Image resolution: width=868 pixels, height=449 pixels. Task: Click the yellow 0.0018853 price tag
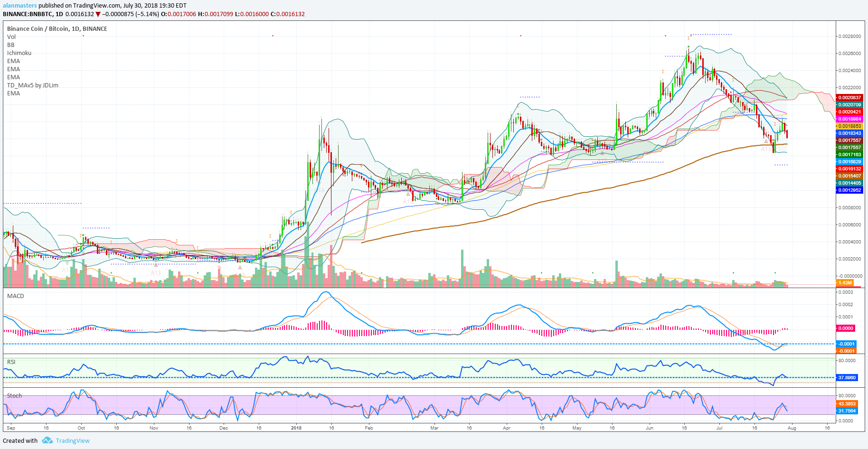(x=849, y=126)
